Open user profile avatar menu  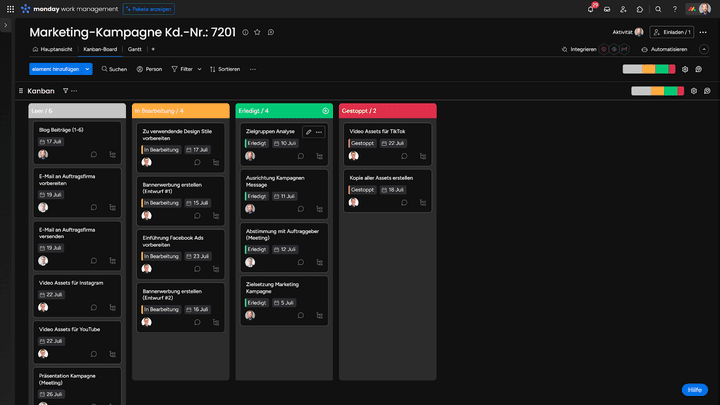tap(704, 9)
